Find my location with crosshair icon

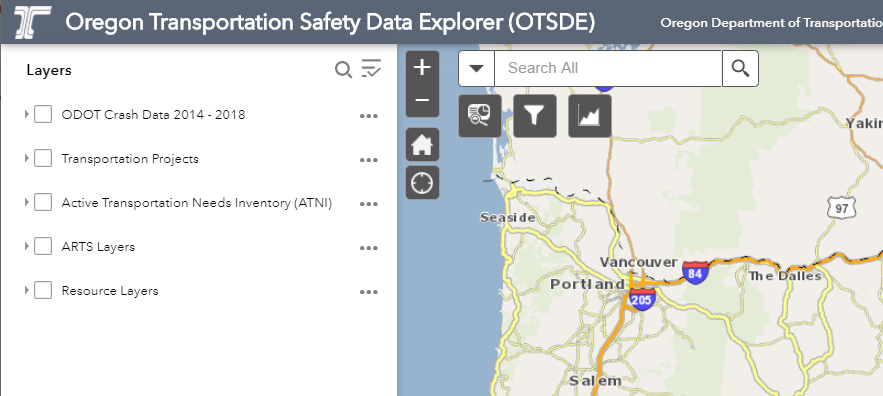tap(422, 183)
